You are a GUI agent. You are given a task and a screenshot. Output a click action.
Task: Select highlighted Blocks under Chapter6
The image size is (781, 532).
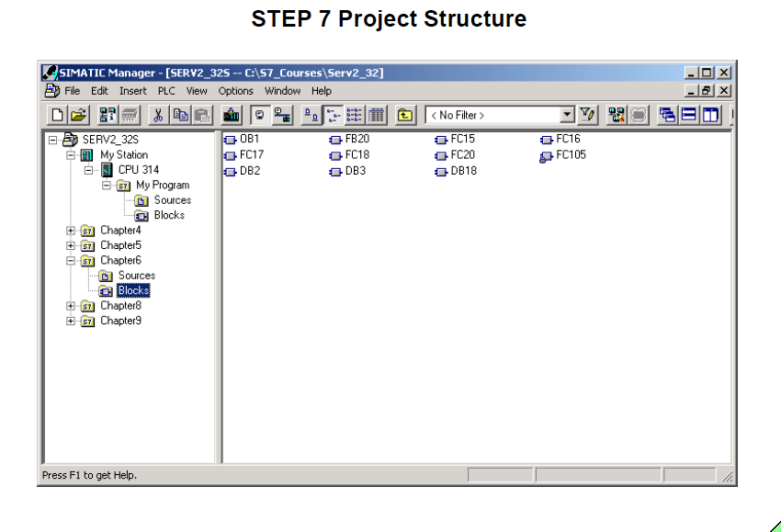pos(133,290)
